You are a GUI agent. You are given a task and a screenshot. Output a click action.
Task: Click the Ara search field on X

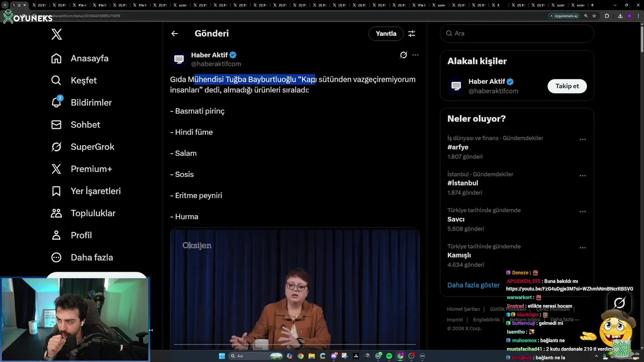click(517, 33)
